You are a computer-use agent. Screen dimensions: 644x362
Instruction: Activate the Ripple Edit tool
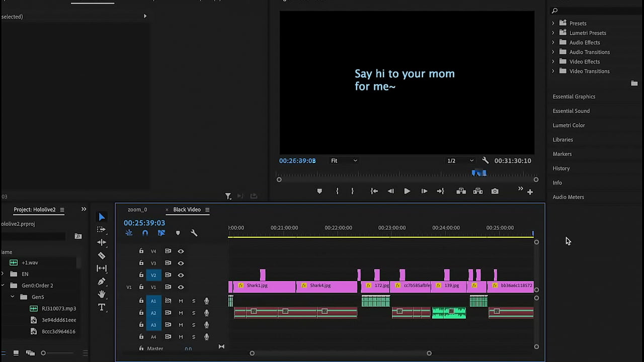102,242
